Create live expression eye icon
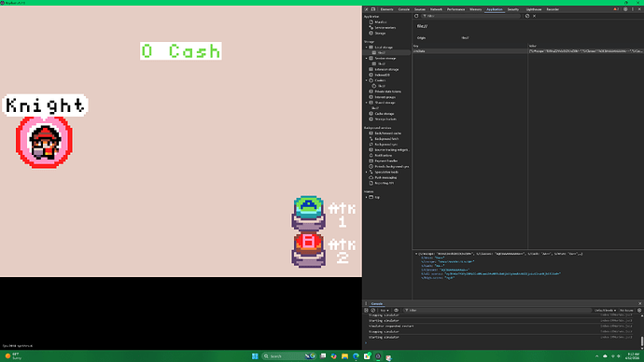The image size is (644, 362). pos(396,311)
